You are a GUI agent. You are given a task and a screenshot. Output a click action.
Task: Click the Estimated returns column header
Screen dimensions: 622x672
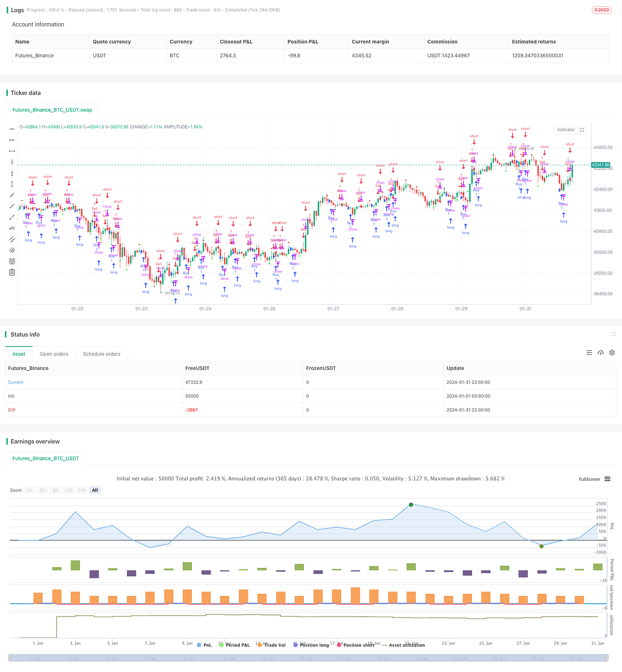[534, 42]
